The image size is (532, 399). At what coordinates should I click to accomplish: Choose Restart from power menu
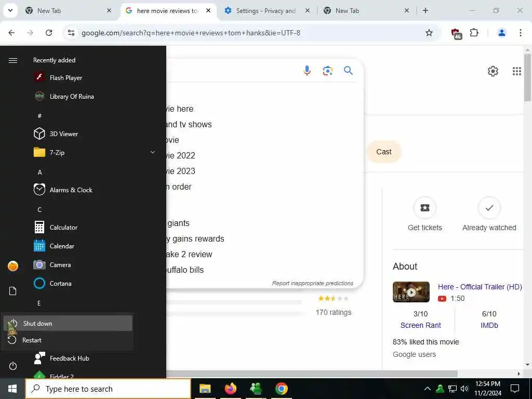pyautogui.click(x=68, y=340)
